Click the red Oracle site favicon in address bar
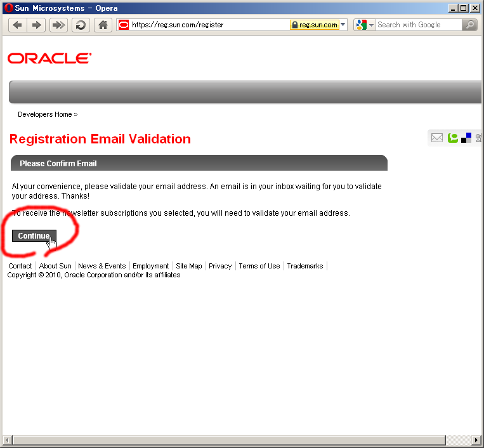 tap(124, 25)
